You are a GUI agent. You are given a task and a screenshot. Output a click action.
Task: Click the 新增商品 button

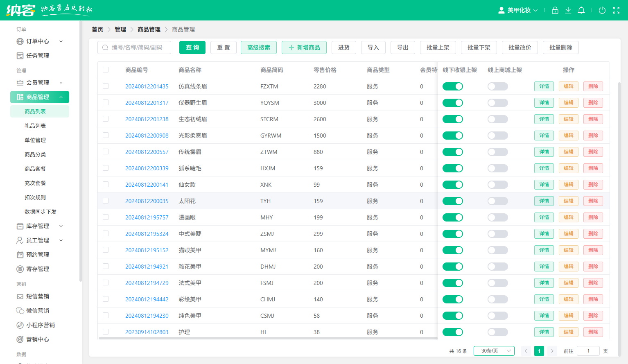click(x=304, y=47)
